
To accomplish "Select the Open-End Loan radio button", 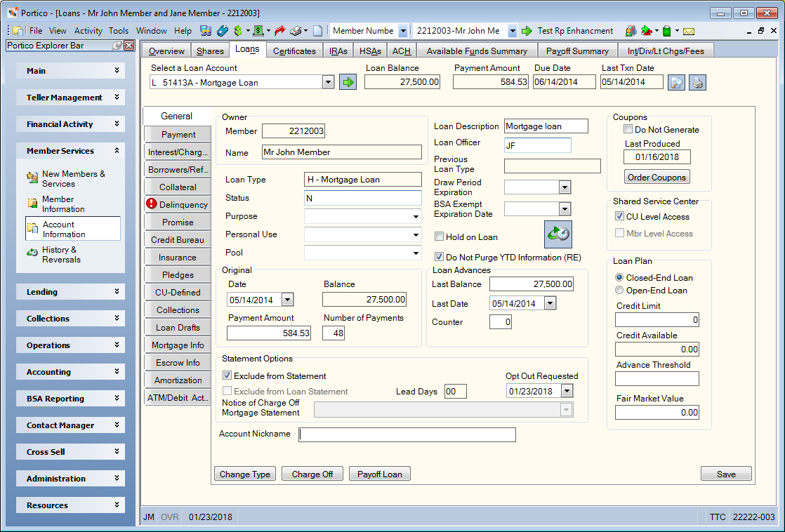I will (619, 291).
